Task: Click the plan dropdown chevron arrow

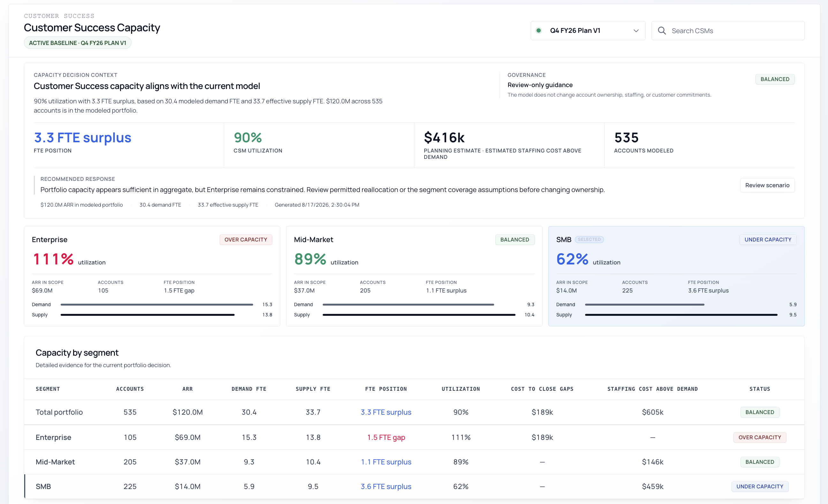Action: coord(636,31)
